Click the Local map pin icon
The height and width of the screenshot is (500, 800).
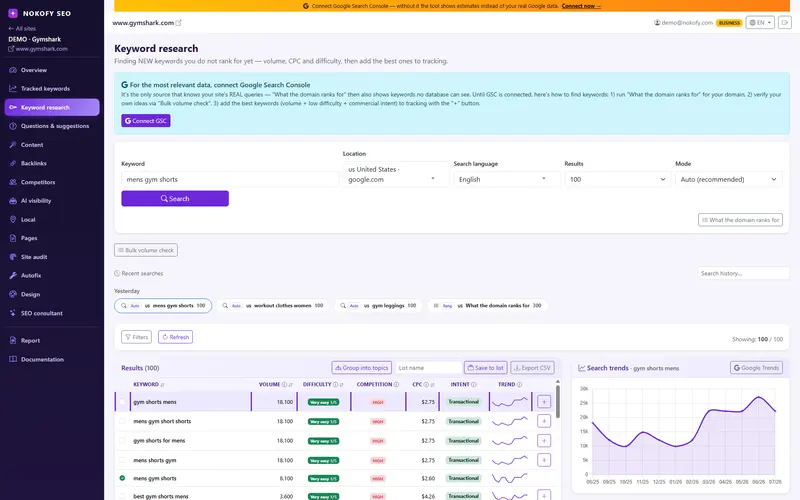[x=13, y=219]
